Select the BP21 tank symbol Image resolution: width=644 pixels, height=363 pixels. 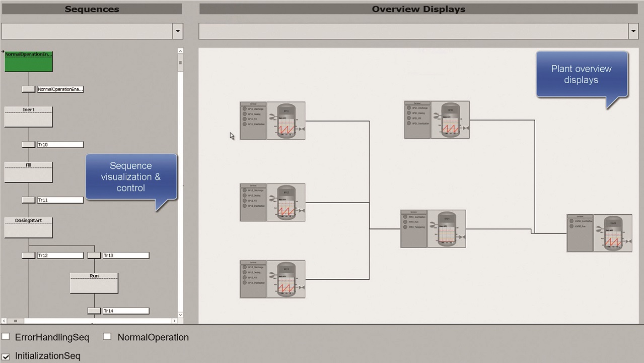(450, 120)
